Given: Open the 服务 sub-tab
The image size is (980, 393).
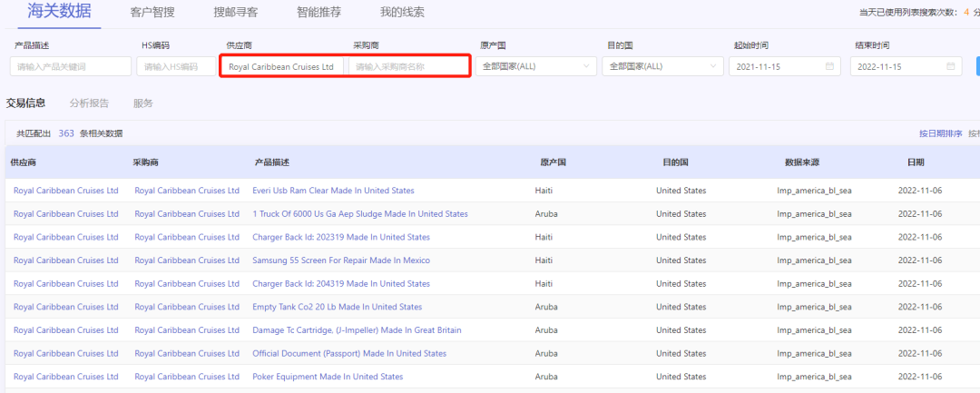Looking at the screenshot, I should (x=143, y=103).
